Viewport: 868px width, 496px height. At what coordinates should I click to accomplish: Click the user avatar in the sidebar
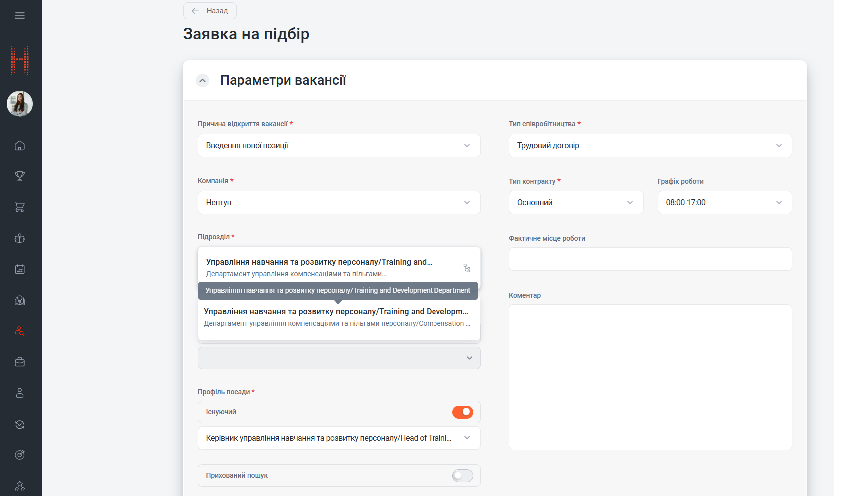point(20,104)
